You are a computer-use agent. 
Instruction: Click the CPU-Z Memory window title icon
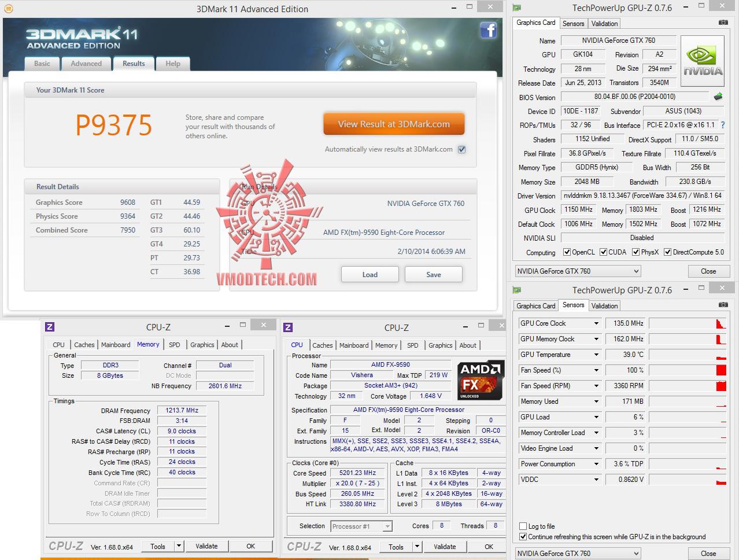pos(50,327)
